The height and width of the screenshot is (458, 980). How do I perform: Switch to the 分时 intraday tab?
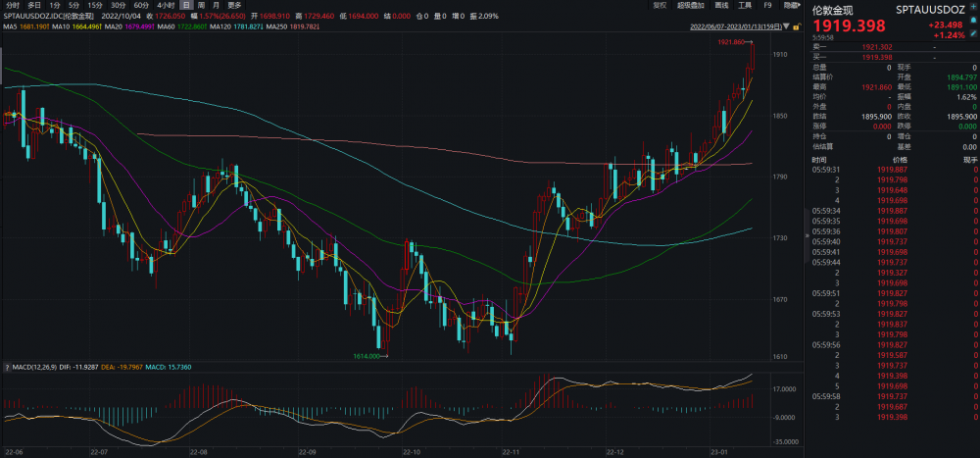(12, 5)
